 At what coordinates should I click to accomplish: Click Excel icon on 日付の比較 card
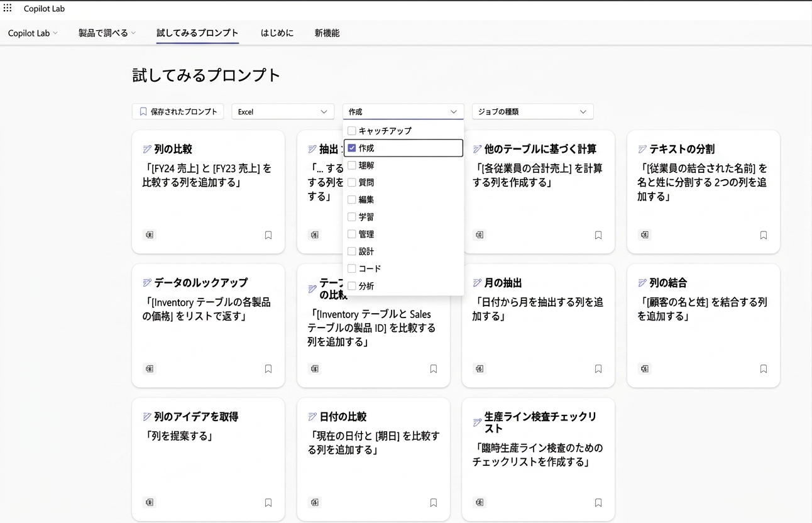click(x=315, y=502)
